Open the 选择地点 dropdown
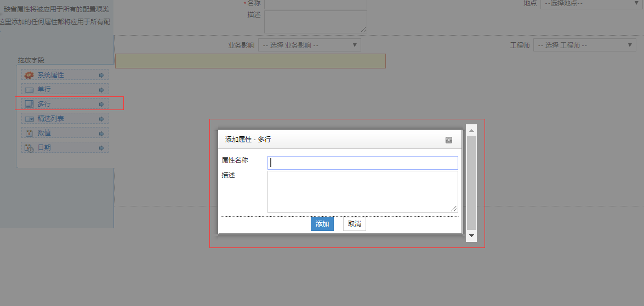This screenshot has width=644, height=306. (592, 3)
